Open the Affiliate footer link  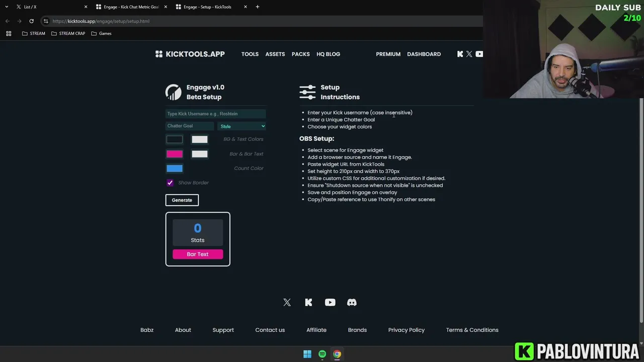pos(316,330)
